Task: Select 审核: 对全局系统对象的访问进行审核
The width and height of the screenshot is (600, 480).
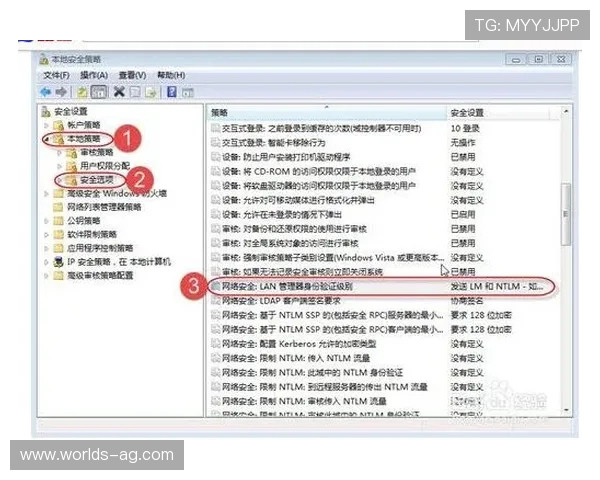Action: tap(290, 243)
